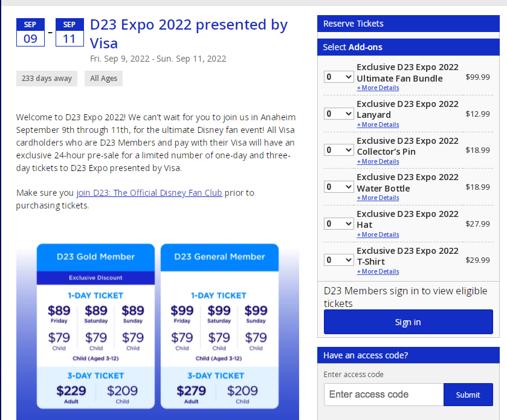Image resolution: width=507 pixels, height=420 pixels.
Task: Focus the Enter access code field
Action: [x=383, y=395]
